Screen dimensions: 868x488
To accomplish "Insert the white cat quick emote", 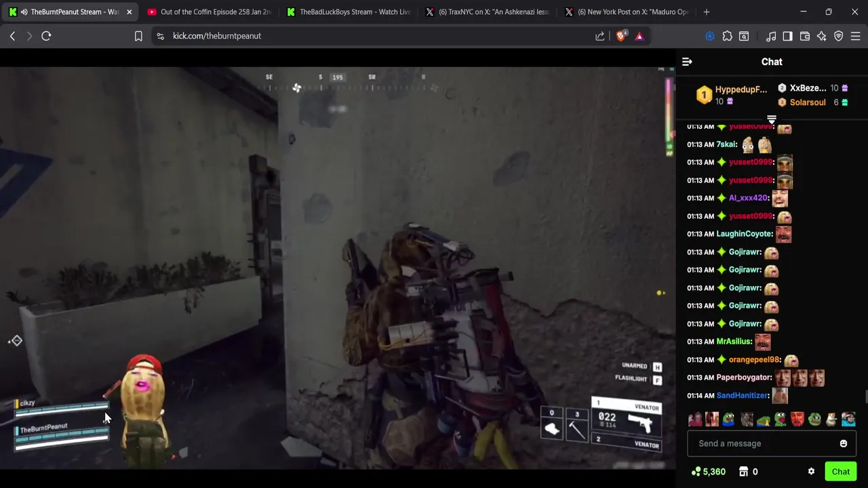I will [831, 420].
